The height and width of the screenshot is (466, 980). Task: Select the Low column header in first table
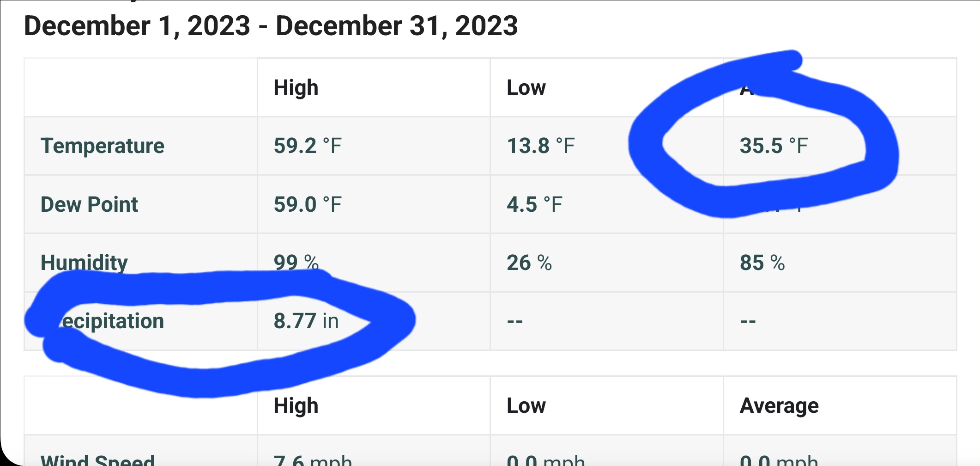[526, 88]
